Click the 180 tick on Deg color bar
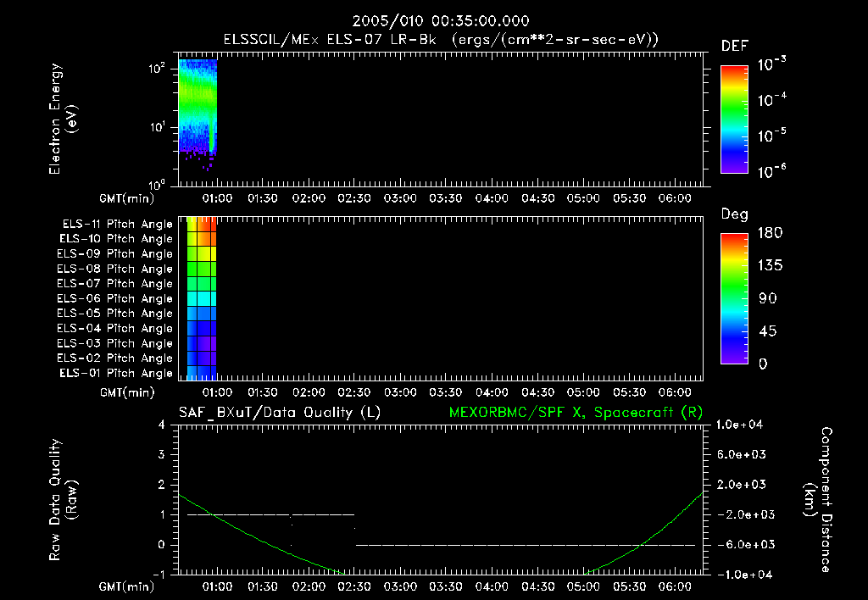The image size is (868, 600). pos(770,233)
